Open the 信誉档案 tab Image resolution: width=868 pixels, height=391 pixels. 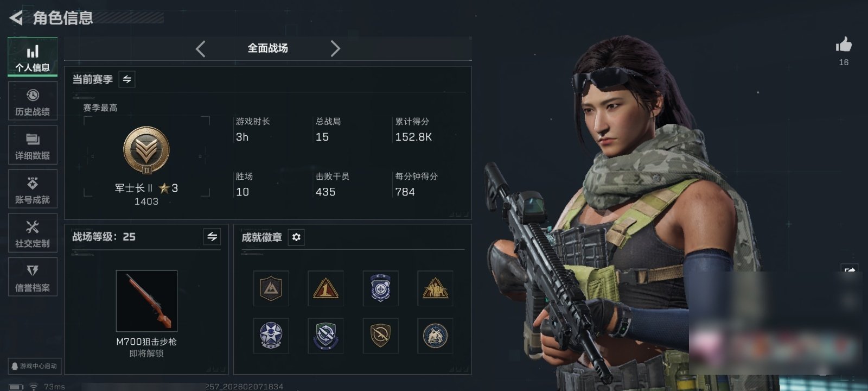[33, 277]
